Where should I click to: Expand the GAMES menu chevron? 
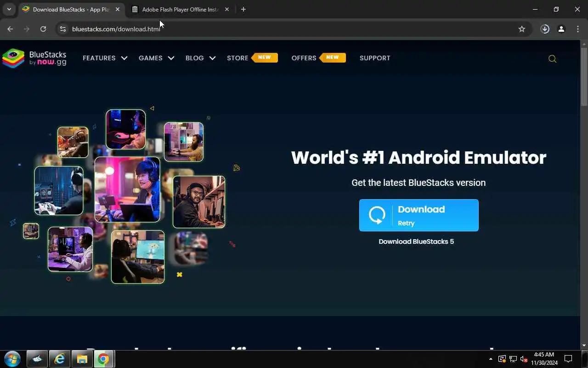coord(171,58)
